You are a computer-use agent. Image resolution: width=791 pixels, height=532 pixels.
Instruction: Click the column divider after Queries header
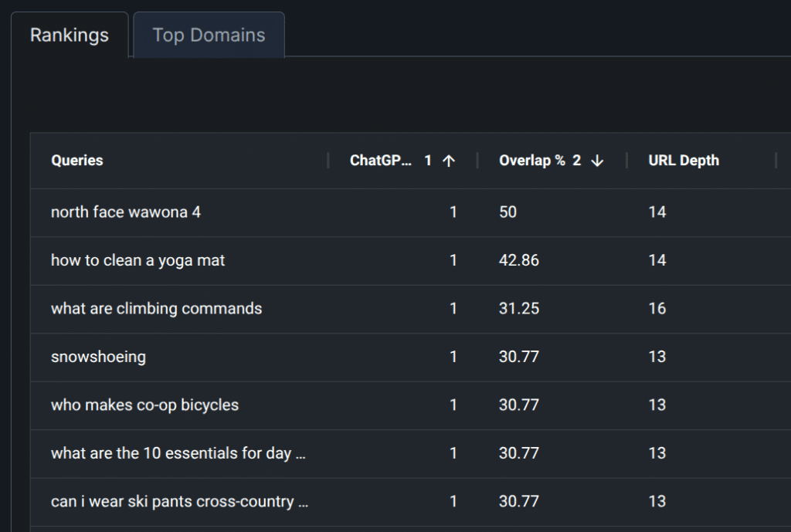click(x=328, y=161)
